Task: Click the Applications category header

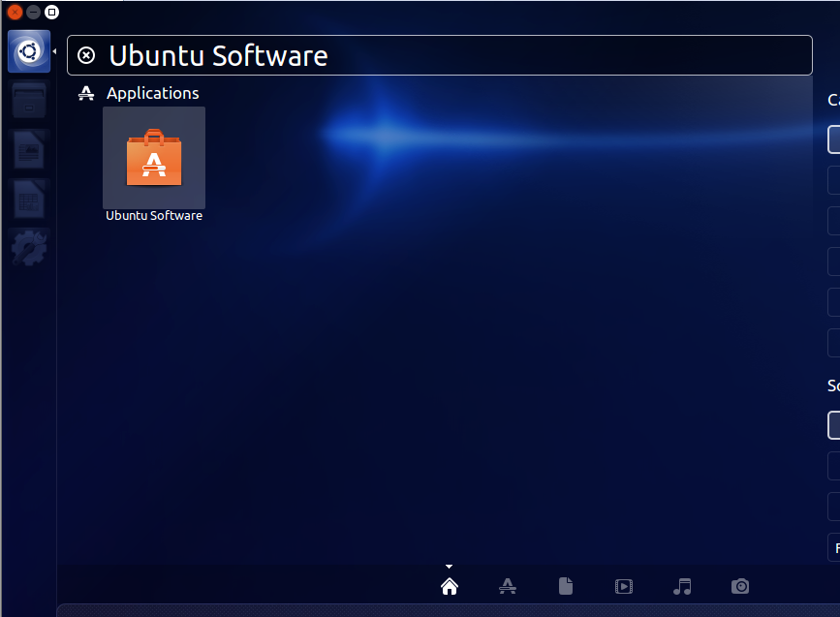Action: [x=153, y=93]
